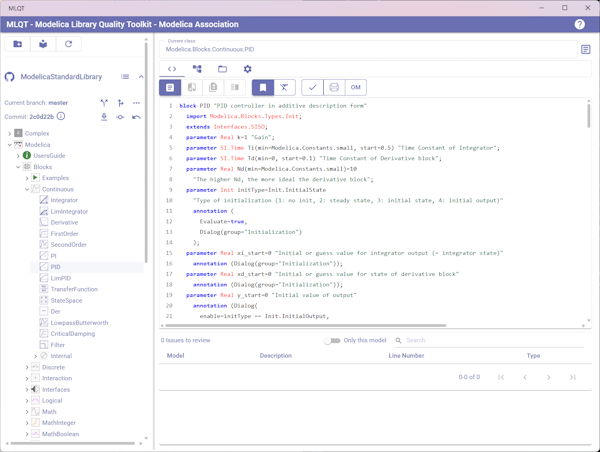Toggle the bookmark annotations button
Screen dimensions: 600x452
tap(263, 88)
